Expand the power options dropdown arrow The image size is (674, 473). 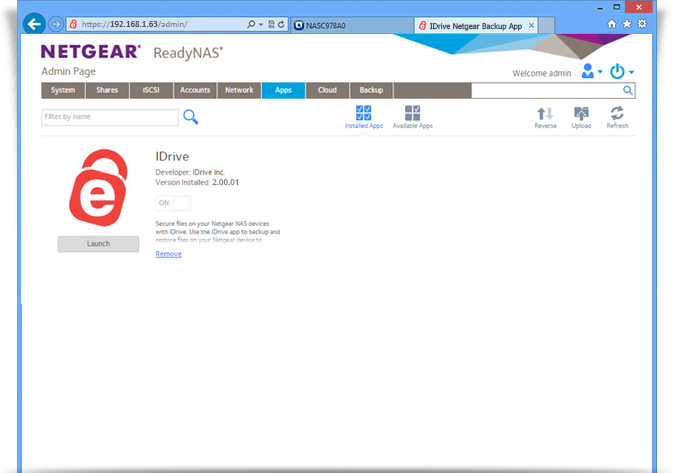[x=631, y=72]
